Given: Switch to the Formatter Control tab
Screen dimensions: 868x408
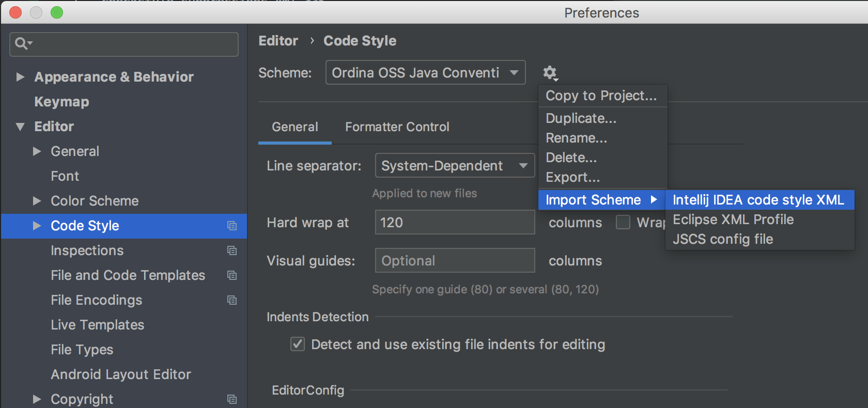Looking at the screenshot, I should point(397,127).
